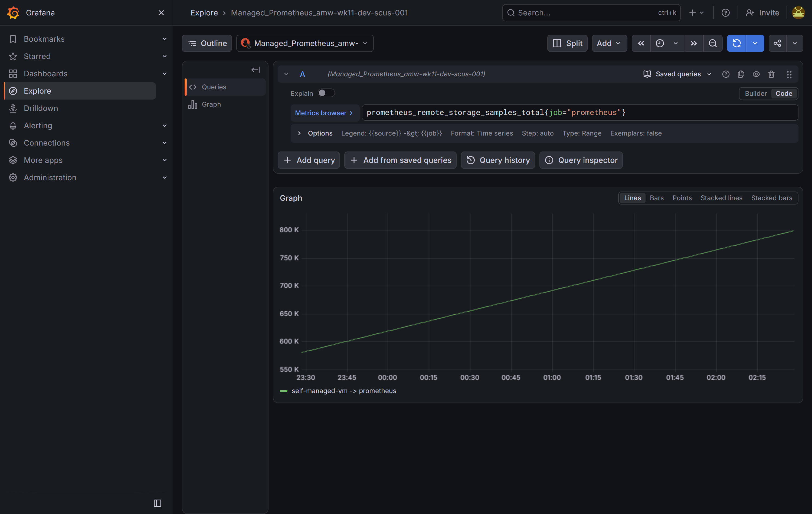Image resolution: width=812 pixels, height=514 pixels.
Task: Toggle the Explain switch
Action: coord(326,93)
